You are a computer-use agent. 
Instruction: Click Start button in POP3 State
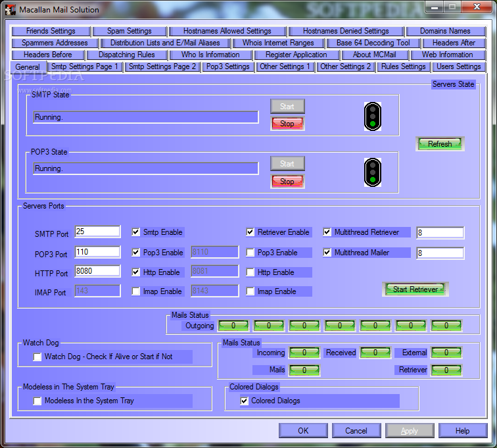coord(287,163)
